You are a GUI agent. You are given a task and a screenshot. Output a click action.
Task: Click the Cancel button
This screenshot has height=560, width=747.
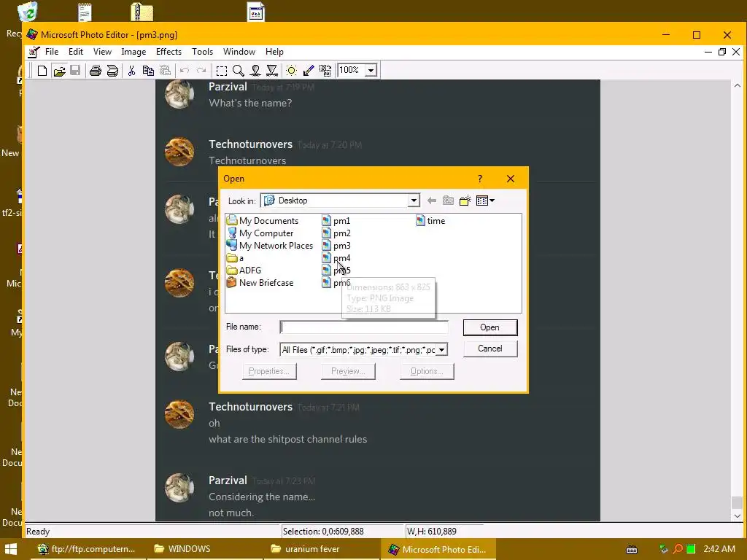(x=489, y=349)
